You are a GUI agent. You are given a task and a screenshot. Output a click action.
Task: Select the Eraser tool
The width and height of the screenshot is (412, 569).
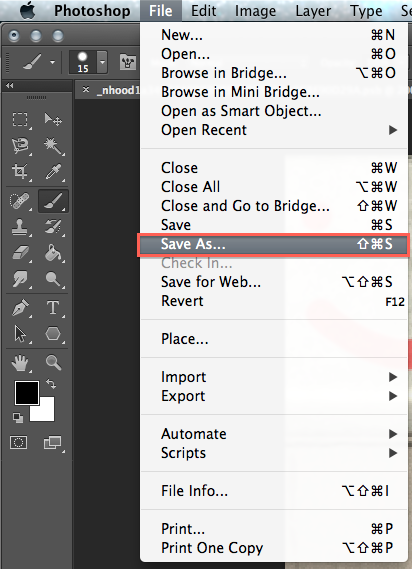pos(20,253)
